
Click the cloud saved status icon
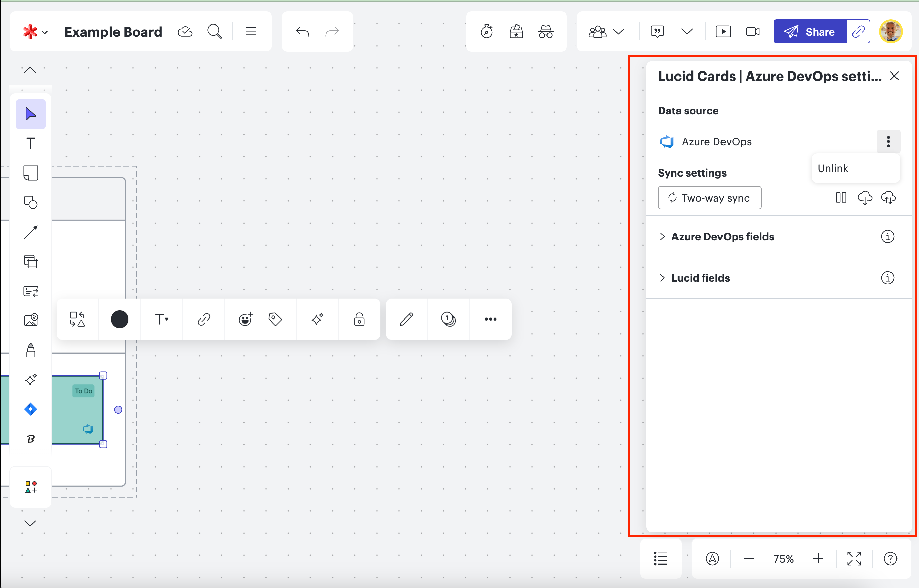pos(185,31)
